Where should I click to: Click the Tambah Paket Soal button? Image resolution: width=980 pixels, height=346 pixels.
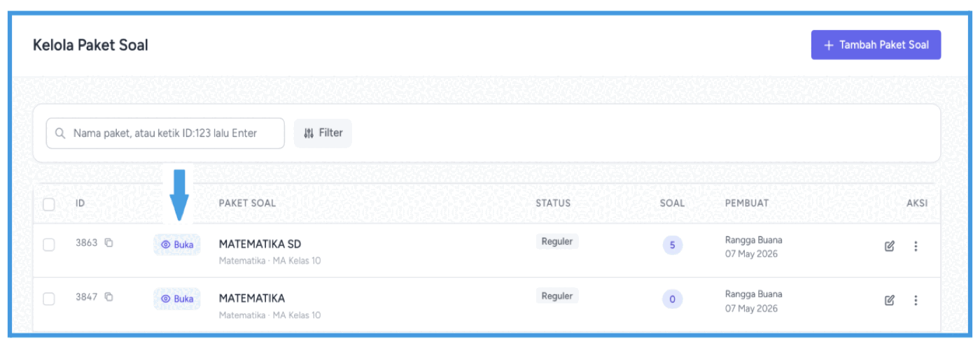point(876,45)
